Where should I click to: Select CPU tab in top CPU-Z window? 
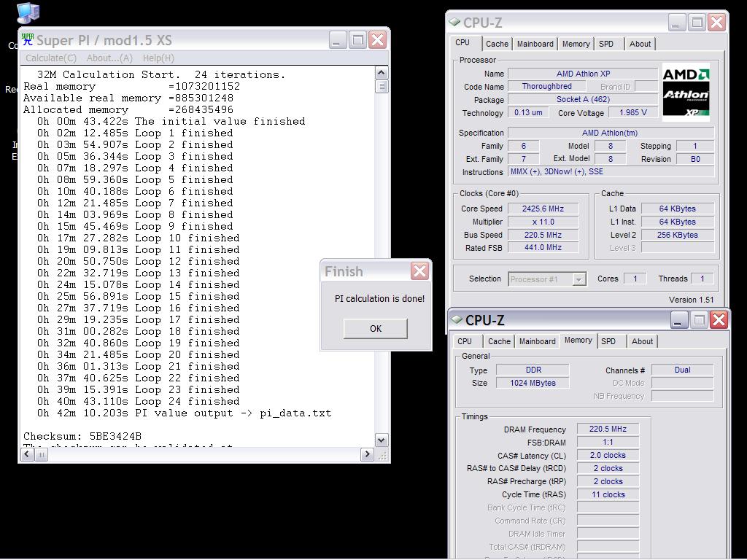click(x=462, y=42)
